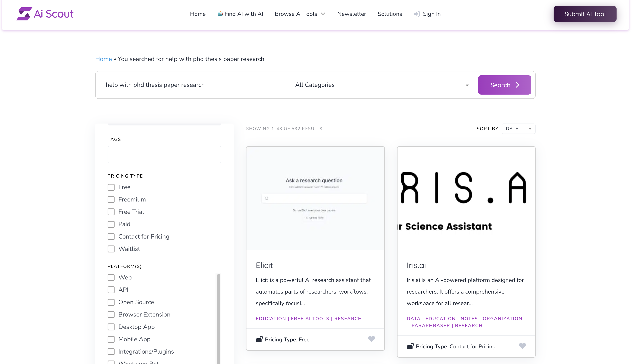
Task: Click the RESEARCH tag on Elicit card
Action: [348, 318]
